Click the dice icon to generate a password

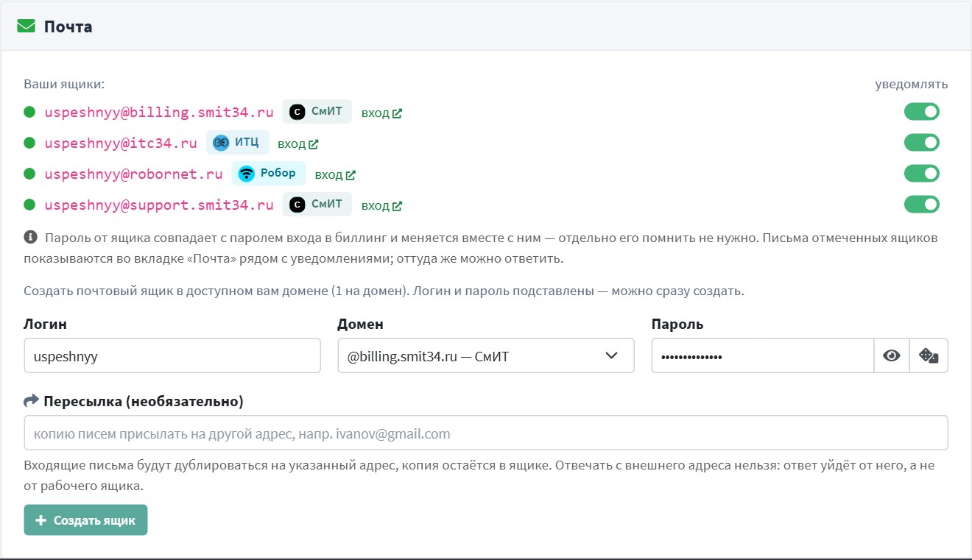(x=929, y=356)
